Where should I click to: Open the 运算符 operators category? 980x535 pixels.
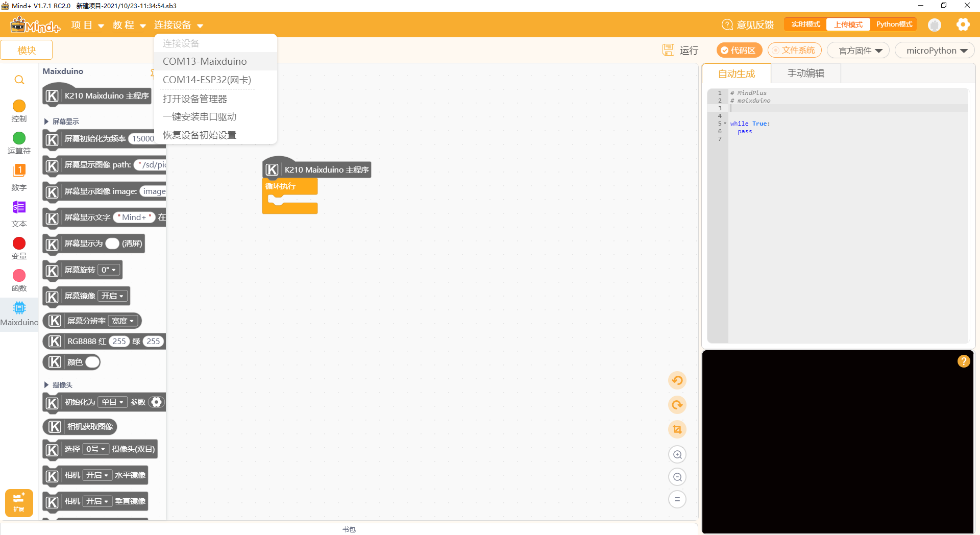(x=19, y=143)
